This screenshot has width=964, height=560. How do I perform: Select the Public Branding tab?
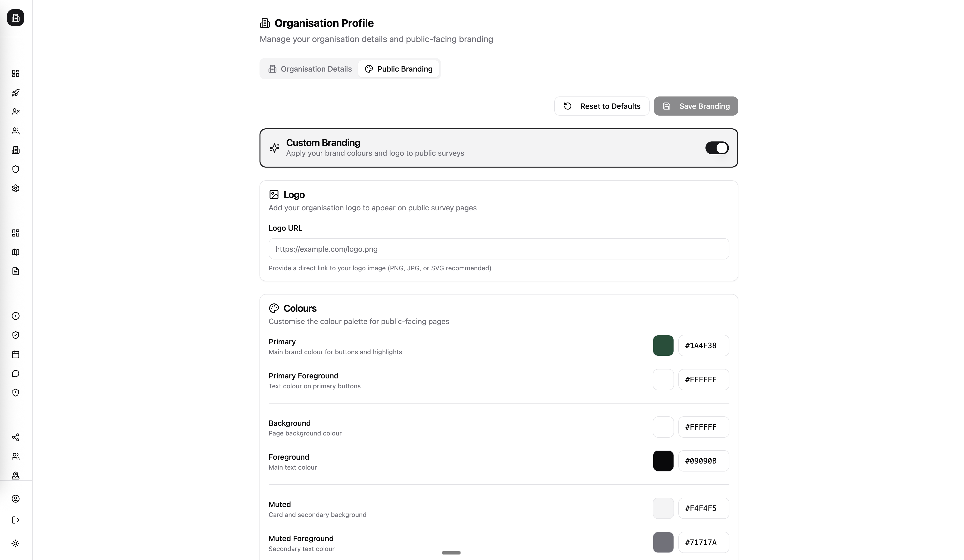click(399, 69)
